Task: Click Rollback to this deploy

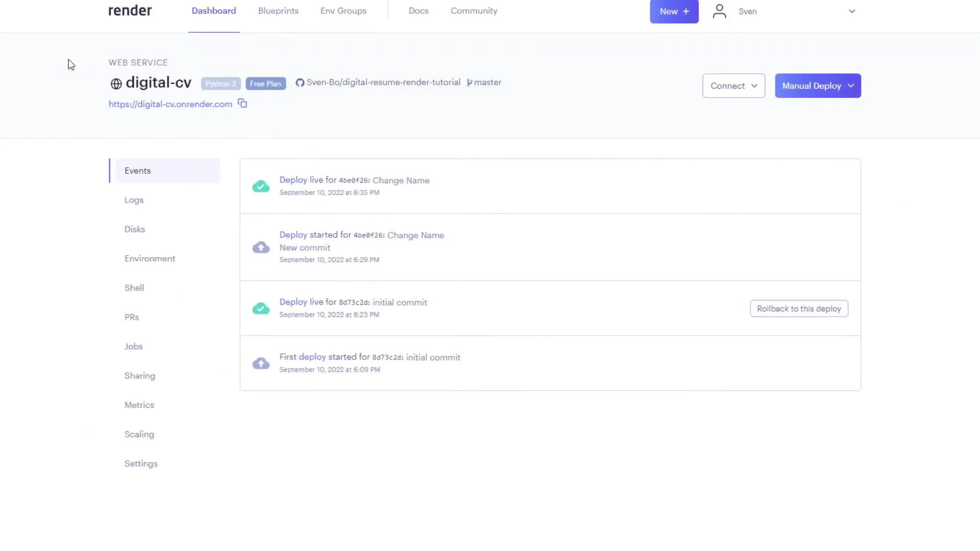Action: tap(799, 309)
